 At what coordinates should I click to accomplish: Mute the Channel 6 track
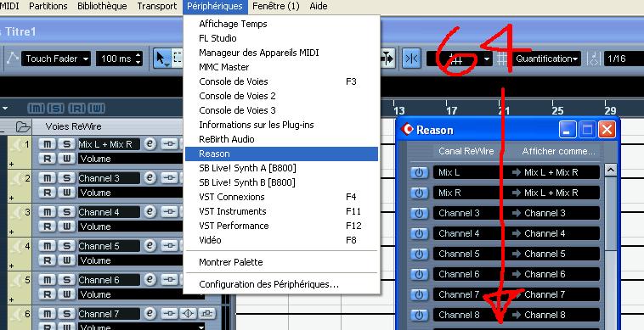(x=48, y=280)
